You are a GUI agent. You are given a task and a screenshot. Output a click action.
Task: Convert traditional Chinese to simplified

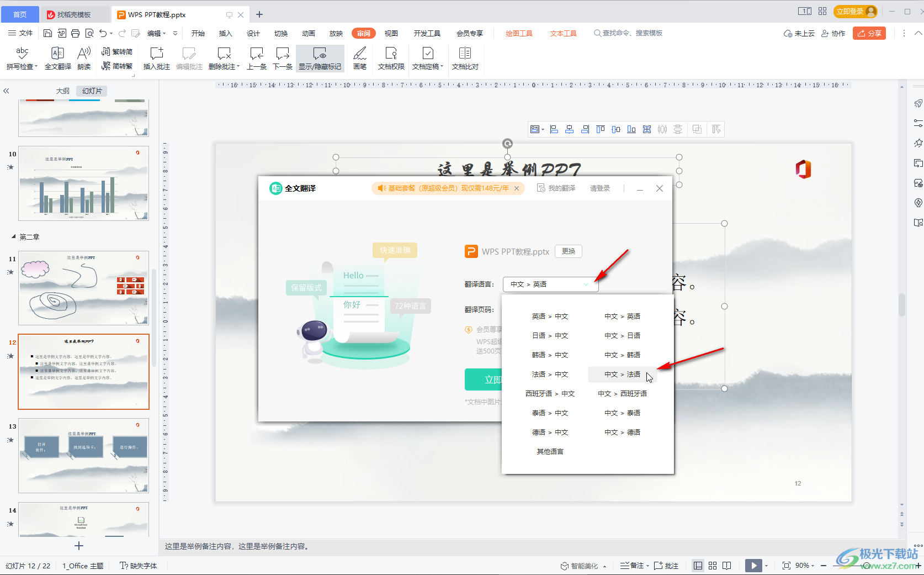117,51
